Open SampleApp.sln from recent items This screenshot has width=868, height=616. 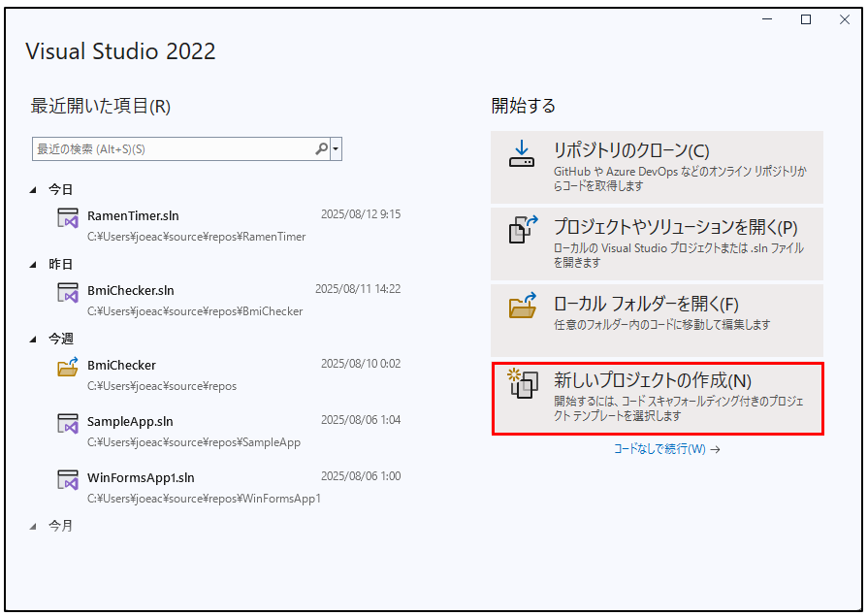(x=130, y=421)
